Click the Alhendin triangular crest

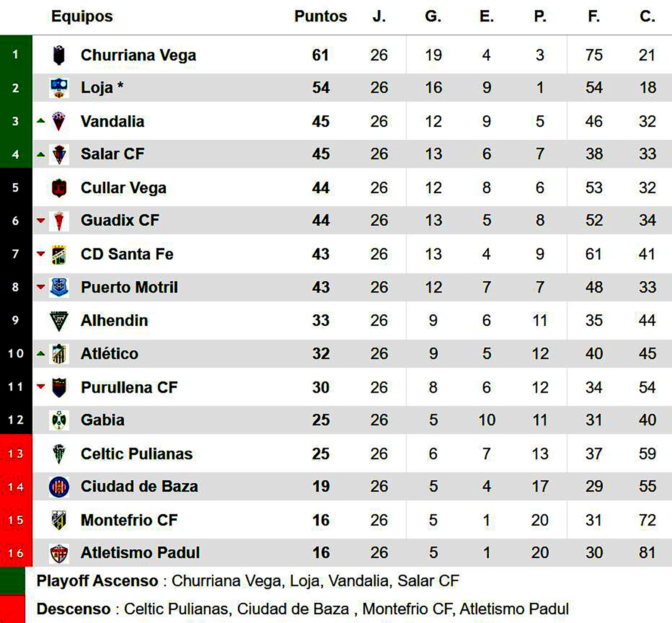(59, 321)
